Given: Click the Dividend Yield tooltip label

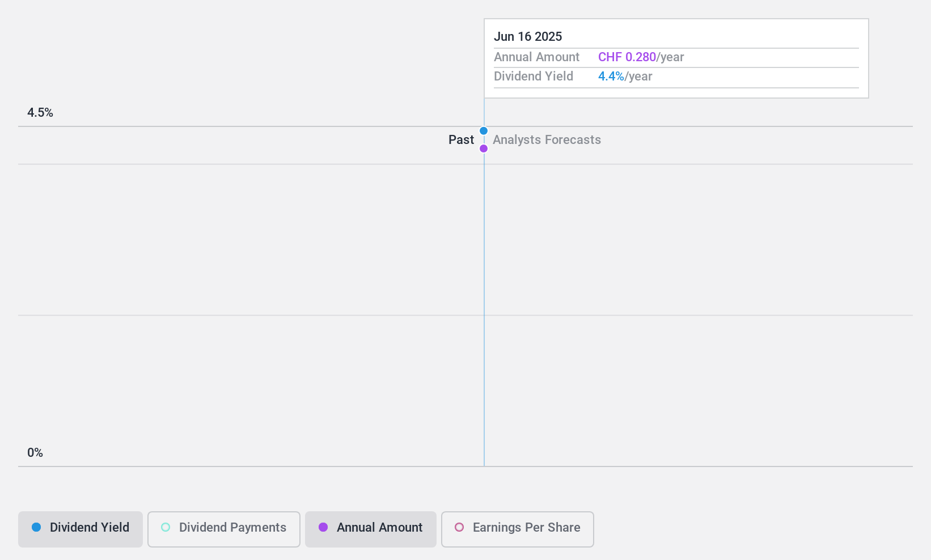Looking at the screenshot, I should tap(534, 77).
